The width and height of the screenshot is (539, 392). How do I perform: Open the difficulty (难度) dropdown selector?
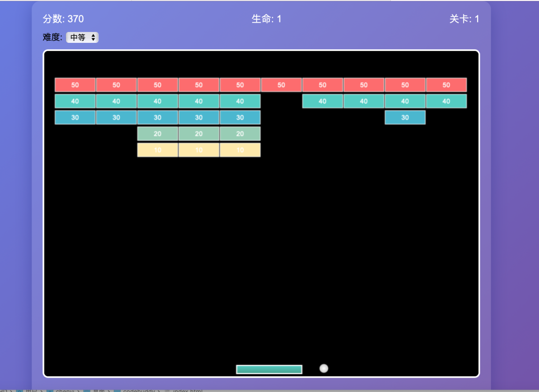pos(82,37)
